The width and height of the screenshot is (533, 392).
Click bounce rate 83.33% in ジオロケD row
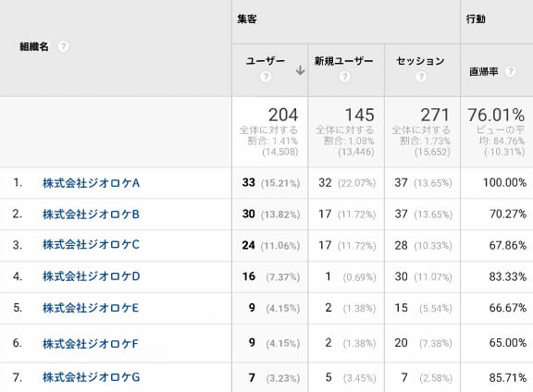508,276
